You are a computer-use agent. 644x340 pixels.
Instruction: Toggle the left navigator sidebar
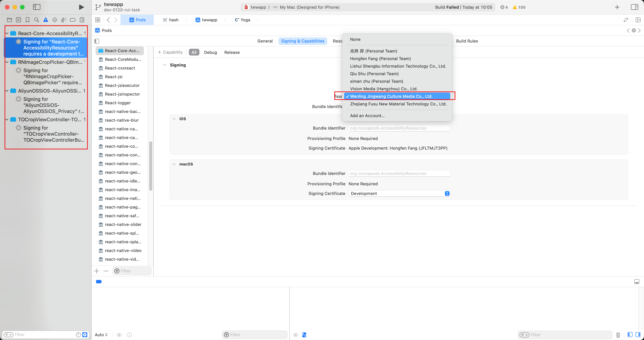[36, 7]
